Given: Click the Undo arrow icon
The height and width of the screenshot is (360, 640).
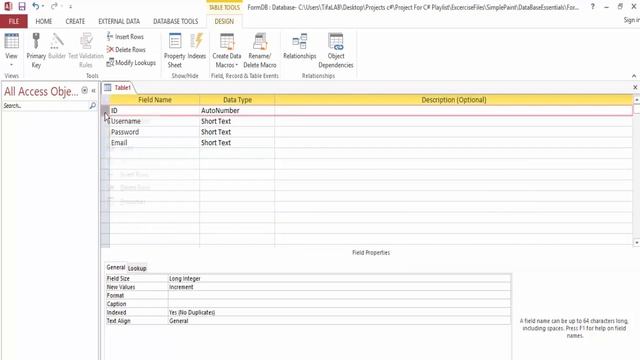Looking at the screenshot, I should (36, 6).
